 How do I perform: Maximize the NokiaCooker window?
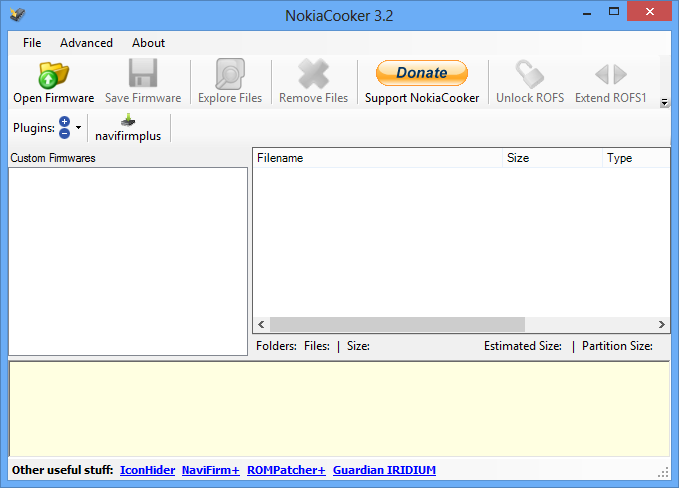(614, 12)
